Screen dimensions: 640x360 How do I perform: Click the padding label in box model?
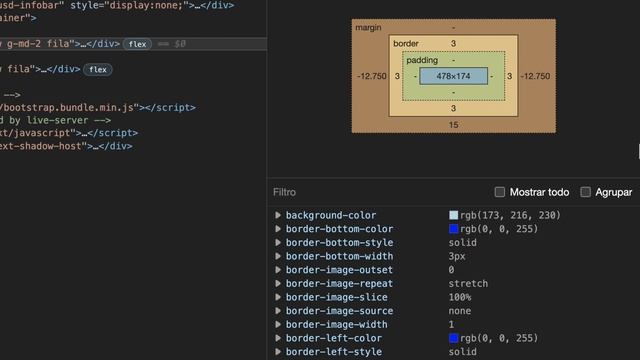pyautogui.click(x=422, y=60)
